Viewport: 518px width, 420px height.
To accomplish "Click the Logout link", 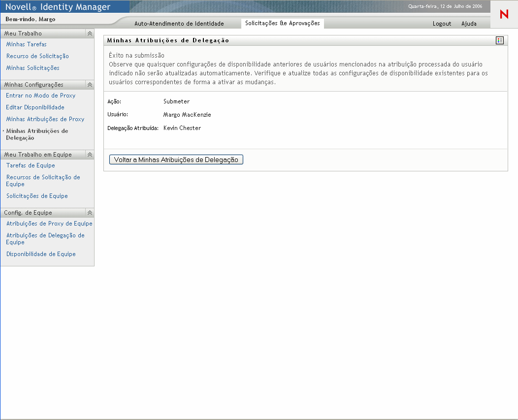I will [x=442, y=24].
